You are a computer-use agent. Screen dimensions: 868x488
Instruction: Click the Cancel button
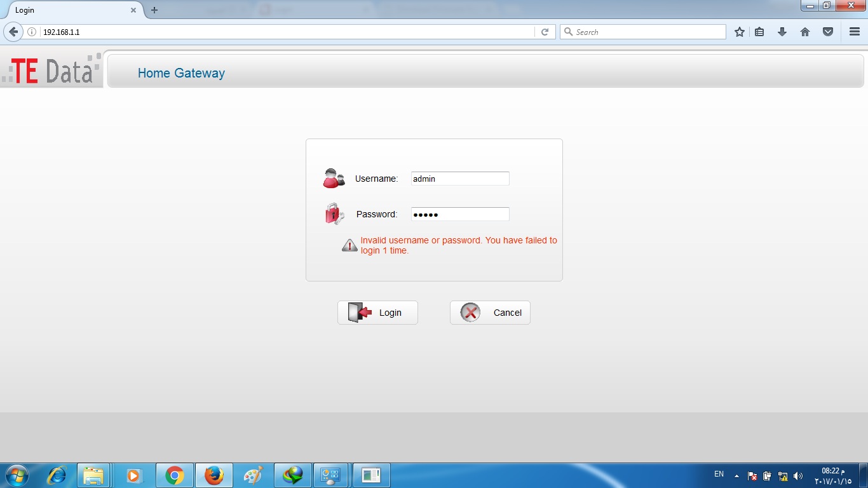(x=490, y=313)
